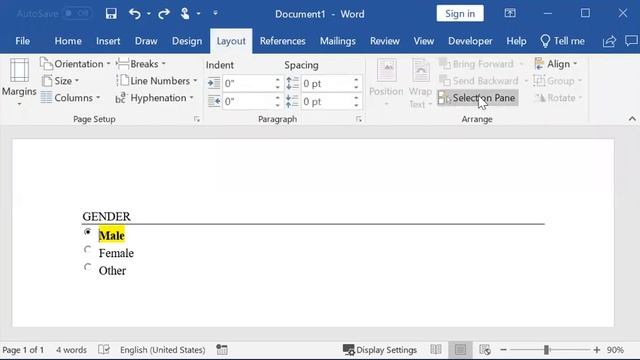Click the proofing spelling check icon
640x360 pixels.
(104, 349)
